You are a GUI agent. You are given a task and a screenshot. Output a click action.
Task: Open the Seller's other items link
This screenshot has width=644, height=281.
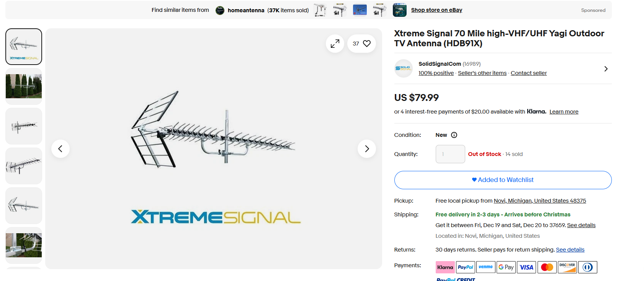pos(482,73)
